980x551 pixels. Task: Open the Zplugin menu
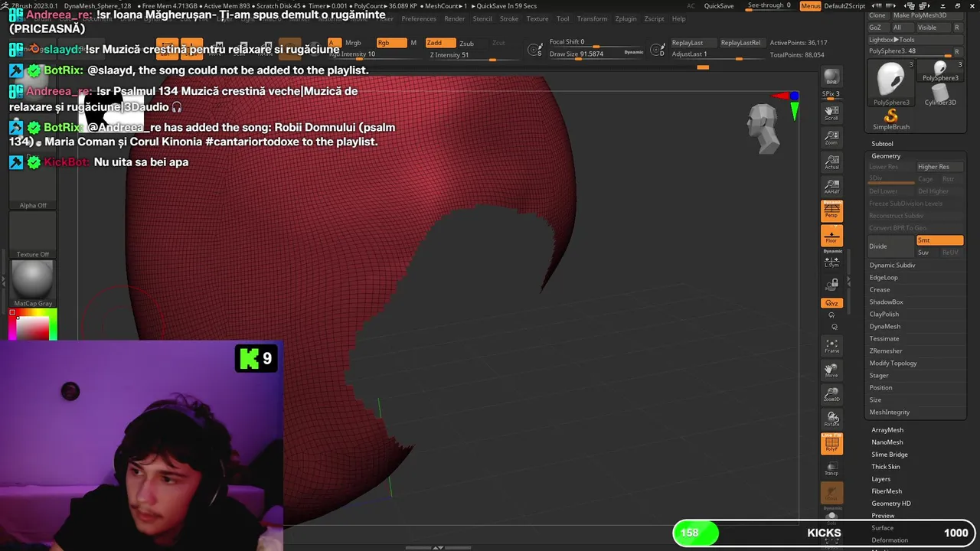click(x=626, y=18)
